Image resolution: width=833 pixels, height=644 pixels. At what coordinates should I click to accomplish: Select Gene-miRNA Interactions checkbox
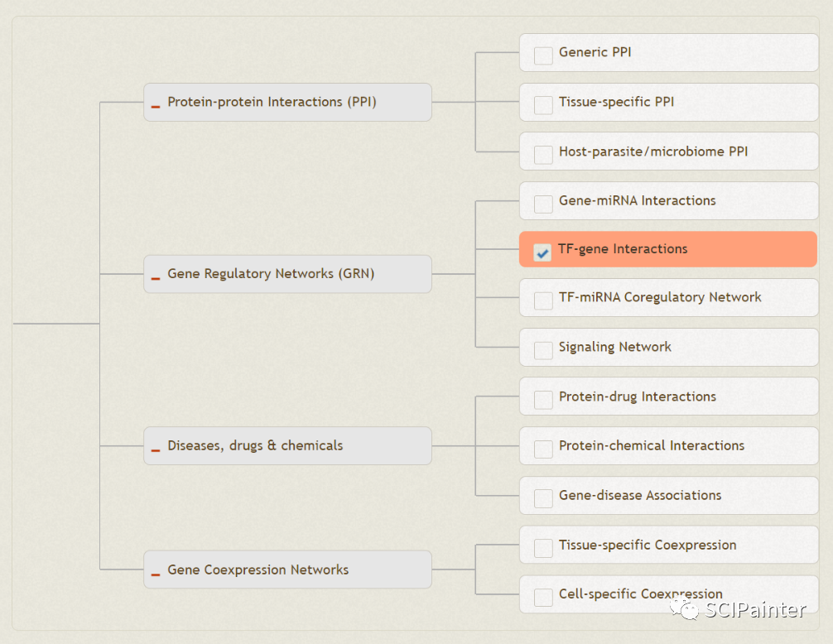click(x=543, y=204)
